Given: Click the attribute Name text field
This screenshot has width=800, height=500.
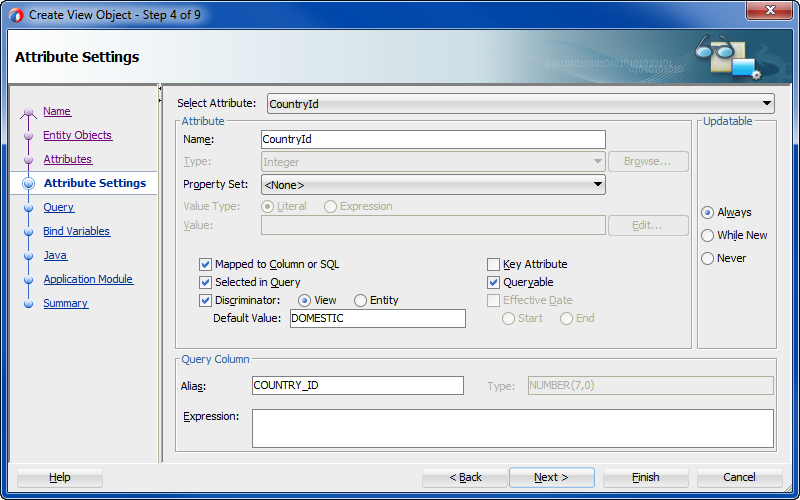Looking at the screenshot, I should click(x=433, y=139).
